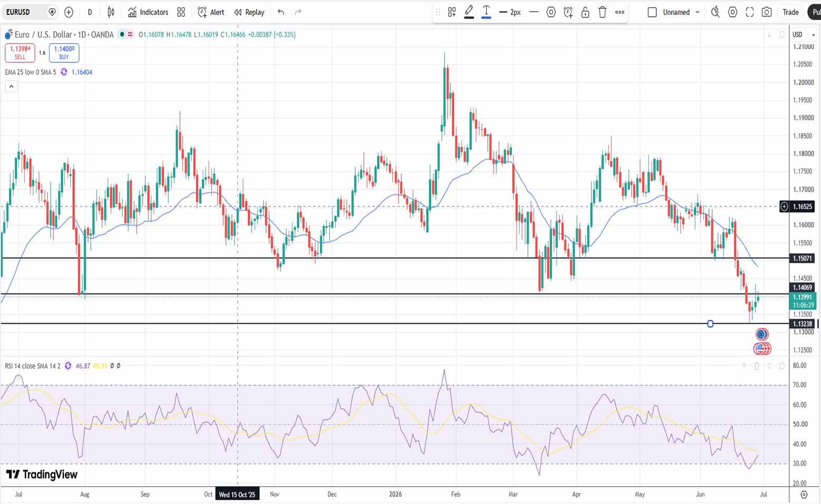Image resolution: width=821 pixels, height=504 pixels.
Task: Click the BUY 1.14000 button
Action: 64,52
